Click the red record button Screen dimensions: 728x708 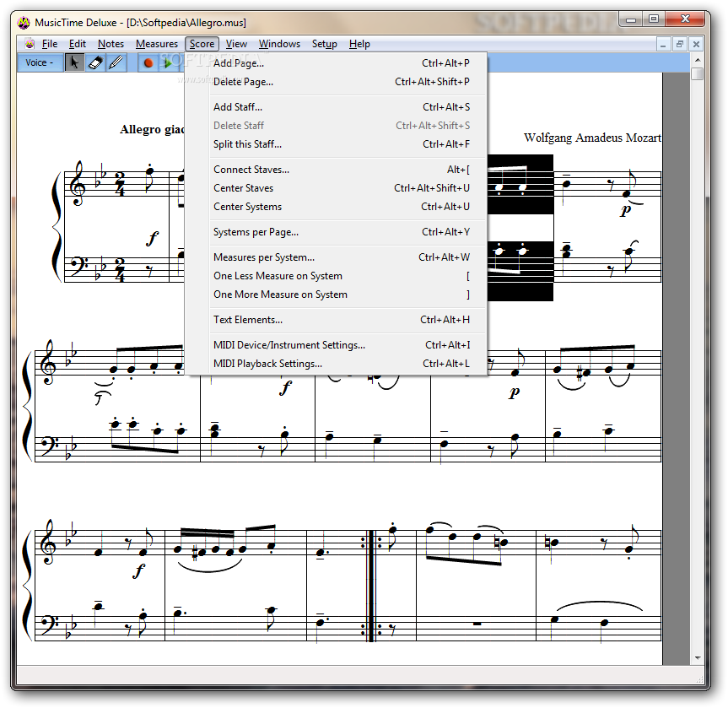[148, 62]
